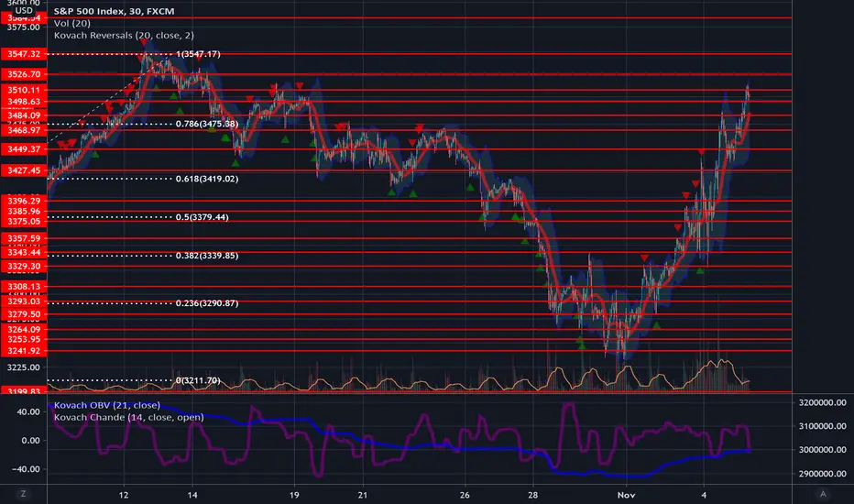Click the 3449.37 red price label

pyautogui.click(x=24, y=149)
